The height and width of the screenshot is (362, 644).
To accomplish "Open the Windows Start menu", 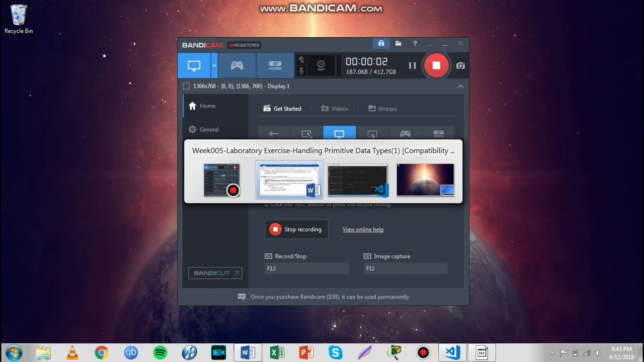I will [14, 352].
